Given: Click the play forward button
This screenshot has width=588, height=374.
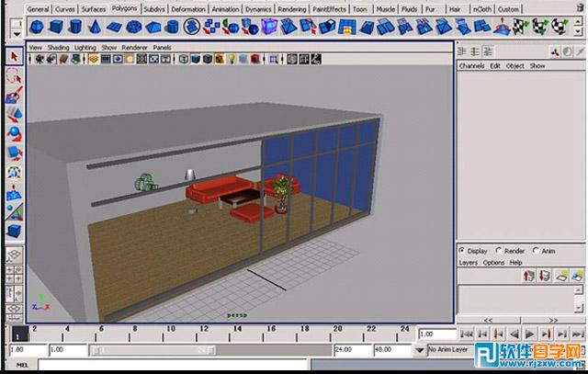Looking at the screenshot, I should (x=530, y=334).
